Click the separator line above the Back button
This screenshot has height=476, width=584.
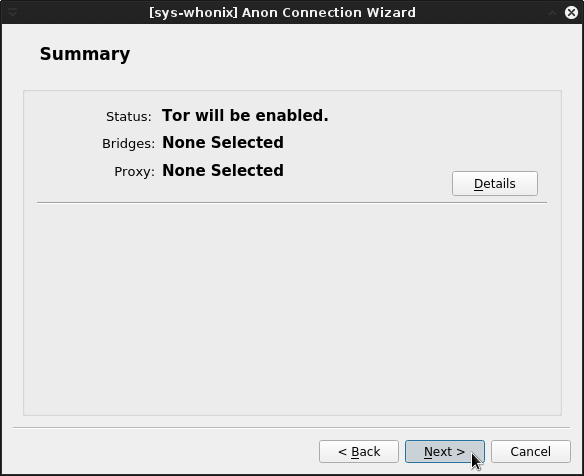(x=292, y=428)
